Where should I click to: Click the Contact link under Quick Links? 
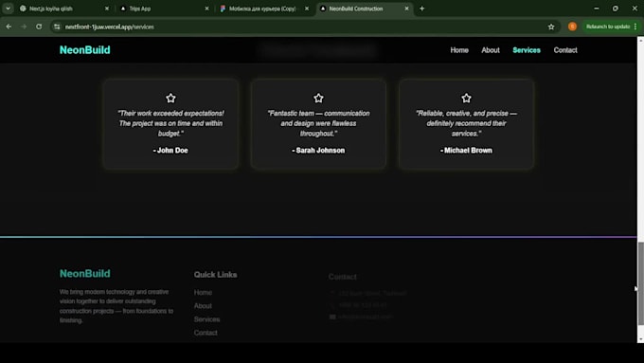[206, 333]
